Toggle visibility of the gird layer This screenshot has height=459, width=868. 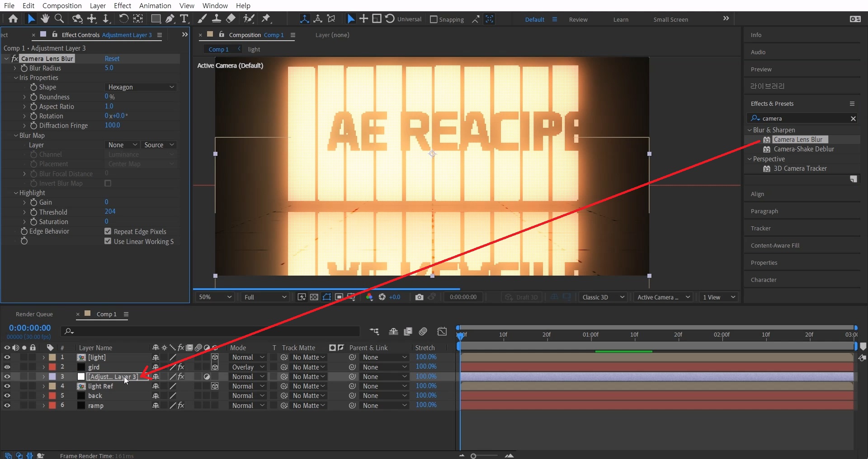pos(7,367)
